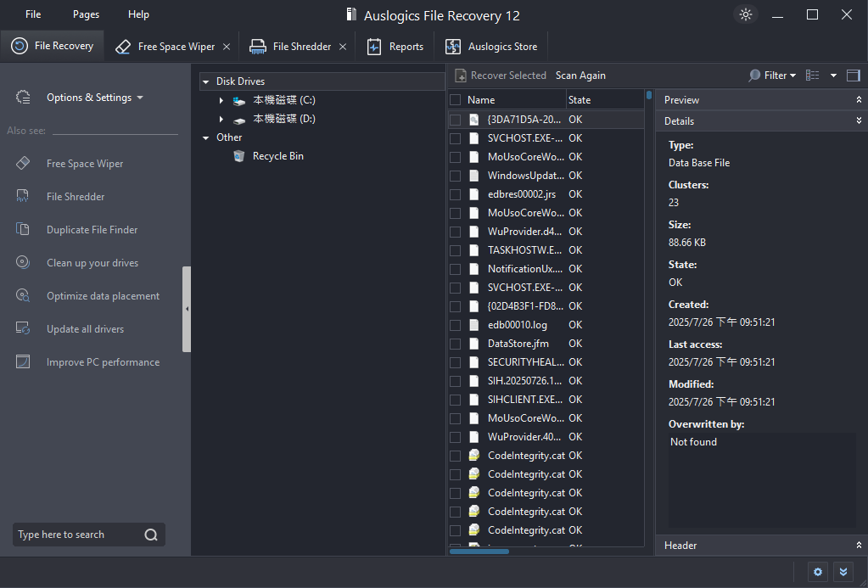Click the Auslogics Store tab icon
The width and height of the screenshot is (868, 588).
pos(453,47)
